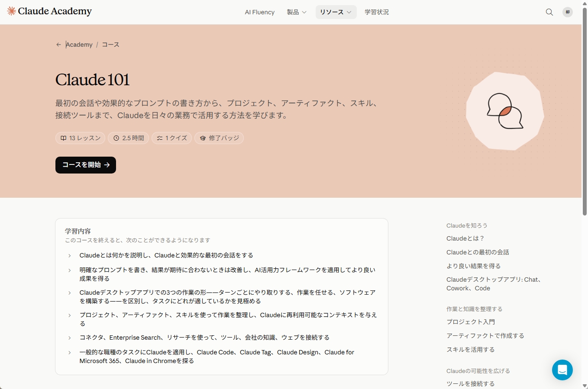Open the search magnifier icon
Image resolution: width=588 pixels, height=389 pixels.
tap(549, 12)
